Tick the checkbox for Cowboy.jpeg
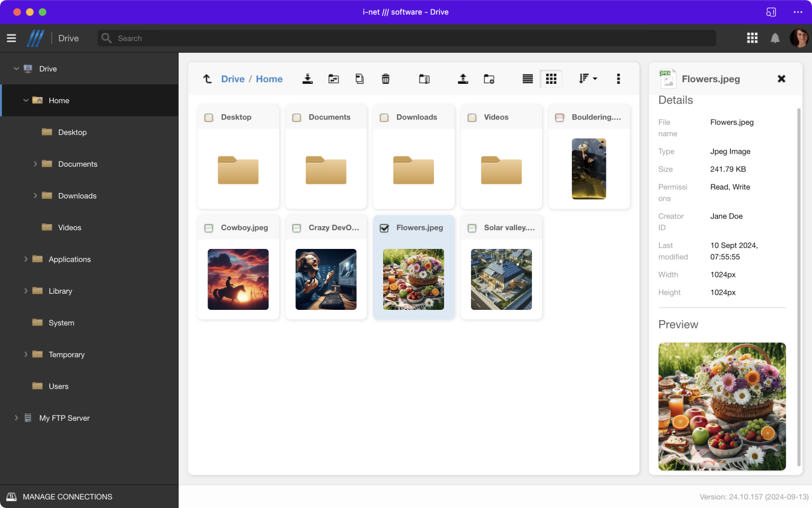Viewport: 812px width, 508px height. (209, 228)
